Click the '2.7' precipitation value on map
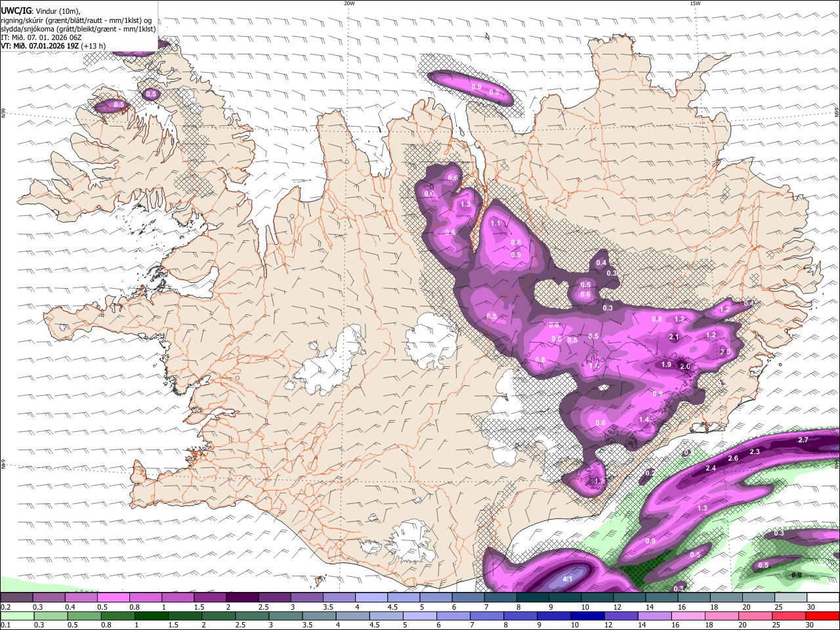Image resolution: width=840 pixels, height=630 pixels. (x=803, y=440)
